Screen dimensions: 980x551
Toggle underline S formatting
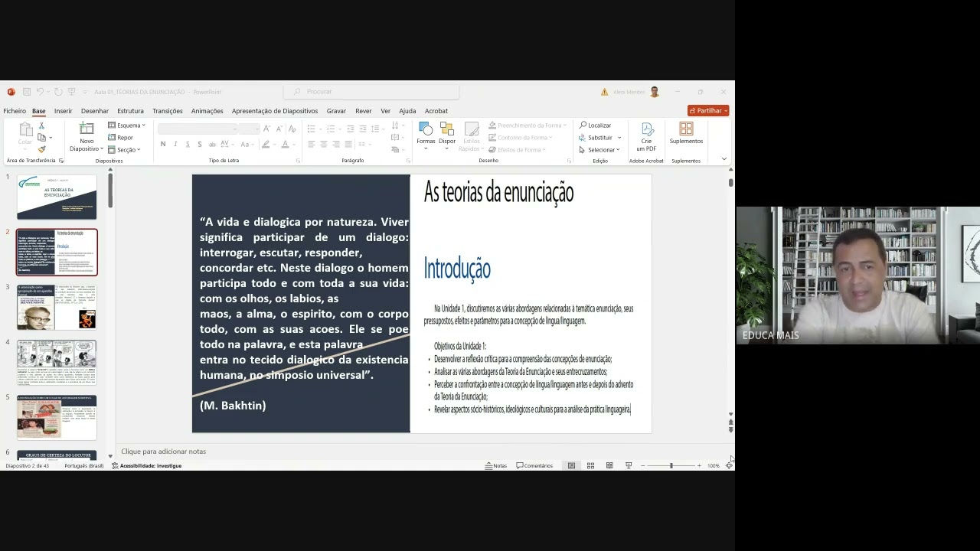[x=188, y=144]
